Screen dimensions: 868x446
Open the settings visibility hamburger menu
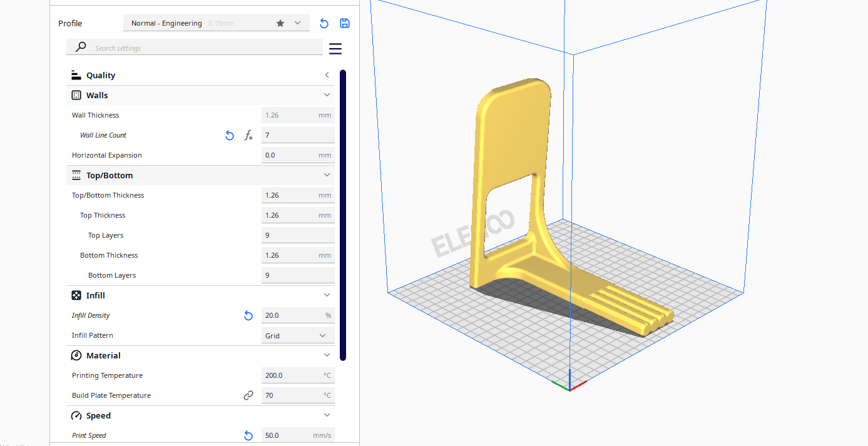[x=335, y=49]
